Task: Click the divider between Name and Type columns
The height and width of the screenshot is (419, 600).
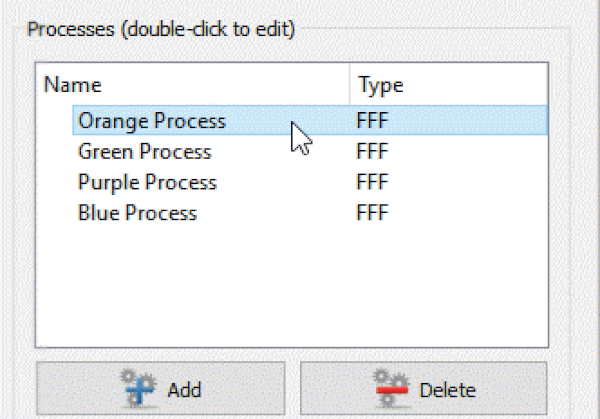Action: [350, 85]
